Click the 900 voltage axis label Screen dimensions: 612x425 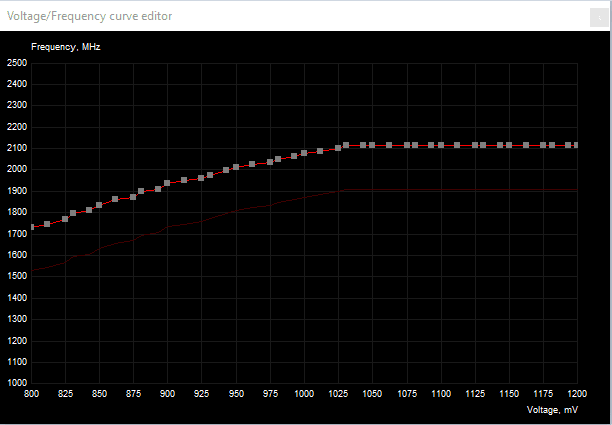click(167, 394)
